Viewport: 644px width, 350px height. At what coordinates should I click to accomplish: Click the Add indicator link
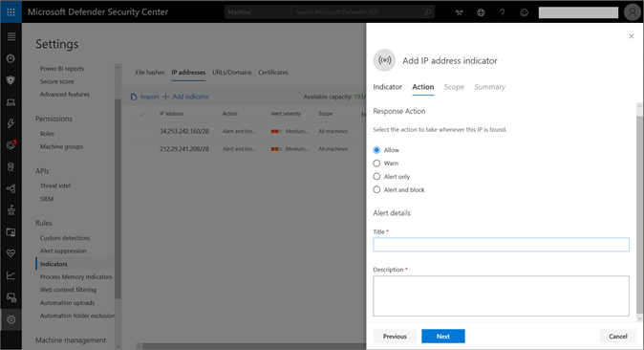click(x=185, y=97)
